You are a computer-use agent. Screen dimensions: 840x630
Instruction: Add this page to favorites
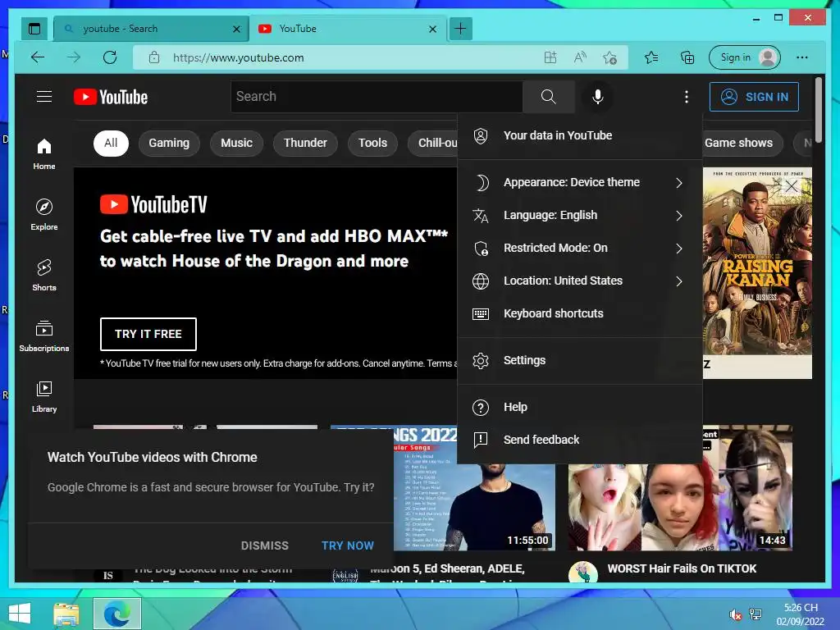[609, 57]
